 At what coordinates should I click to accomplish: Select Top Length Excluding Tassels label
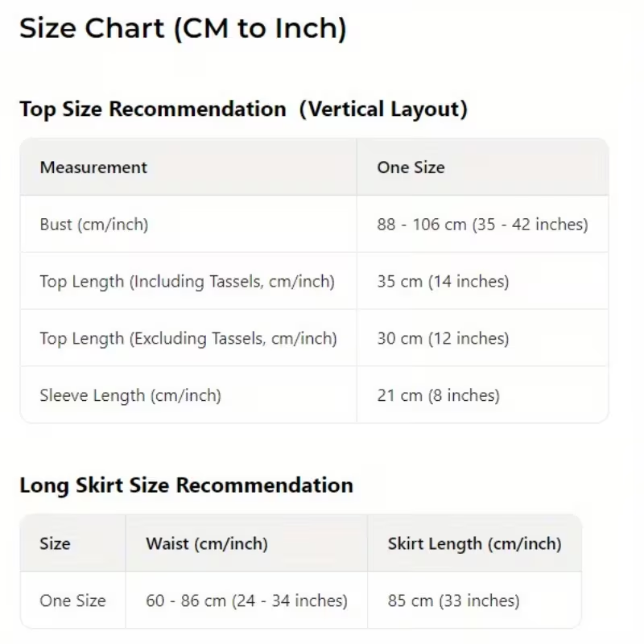(188, 339)
